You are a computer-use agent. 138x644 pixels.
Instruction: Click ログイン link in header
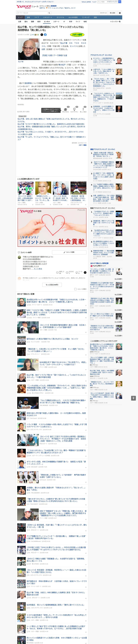[x=42, y=8]
